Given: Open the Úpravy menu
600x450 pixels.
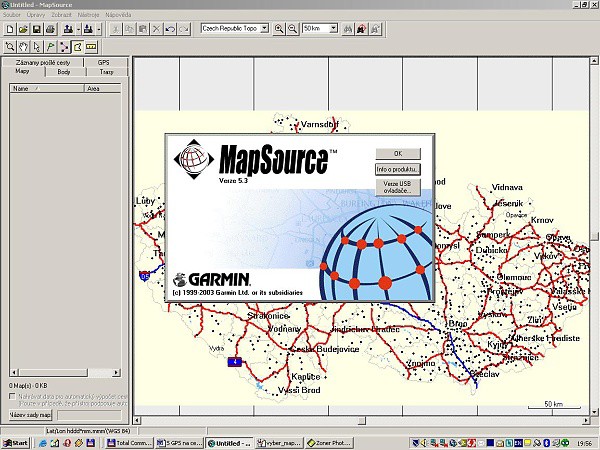Looking at the screenshot, I should pyautogui.click(x=36, y=15).
